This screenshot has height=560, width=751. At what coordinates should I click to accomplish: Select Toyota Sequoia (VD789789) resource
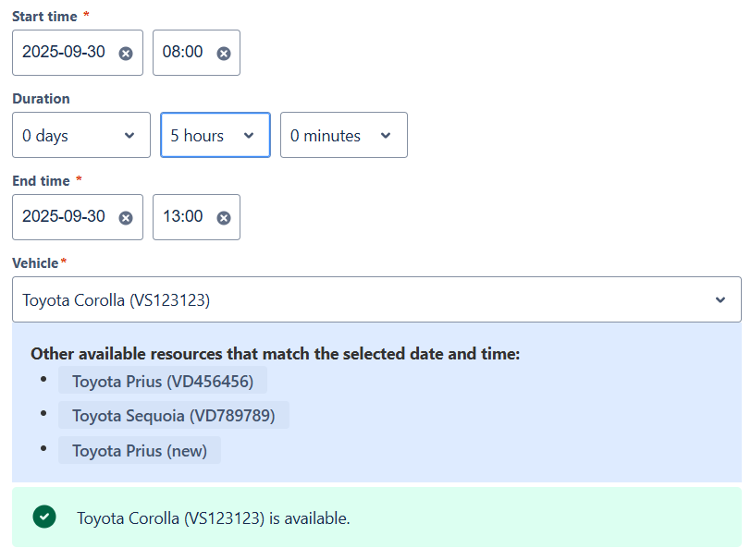pos(174,416)
